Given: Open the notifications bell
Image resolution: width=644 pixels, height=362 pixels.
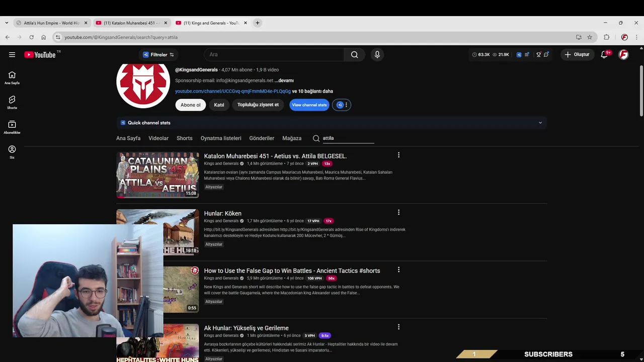Looking at the screenshot, I should (604, 55).
